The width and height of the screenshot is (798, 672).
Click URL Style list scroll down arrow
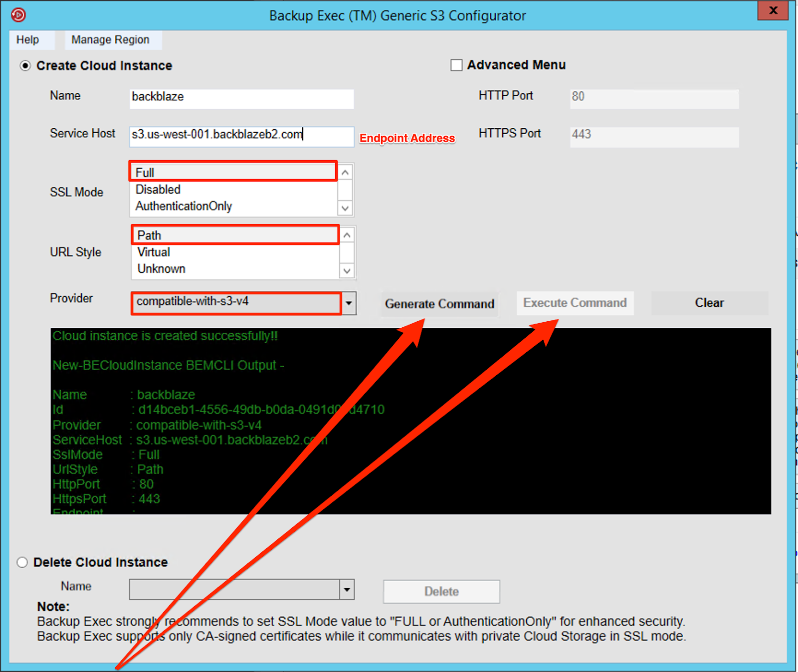coord(347,270)
